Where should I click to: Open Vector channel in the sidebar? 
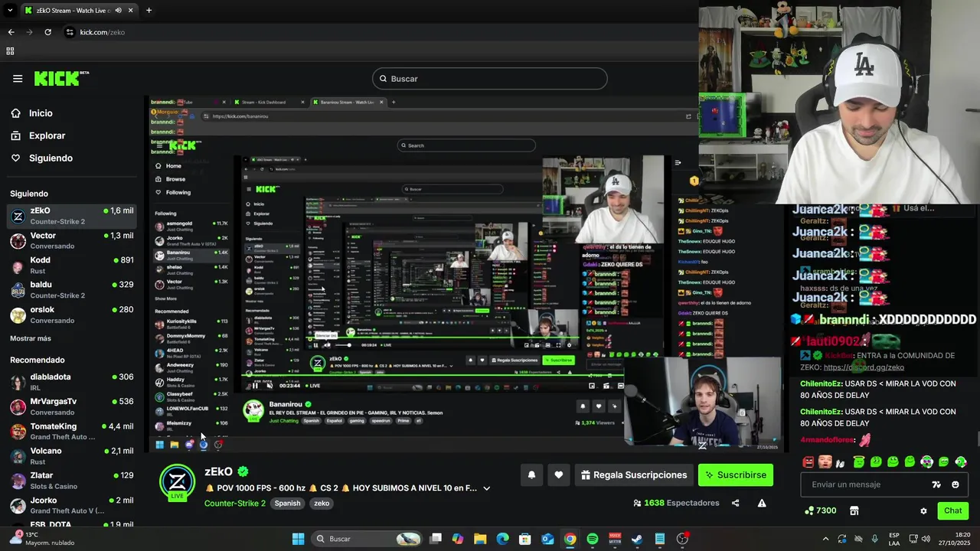(x=72, y=241)
